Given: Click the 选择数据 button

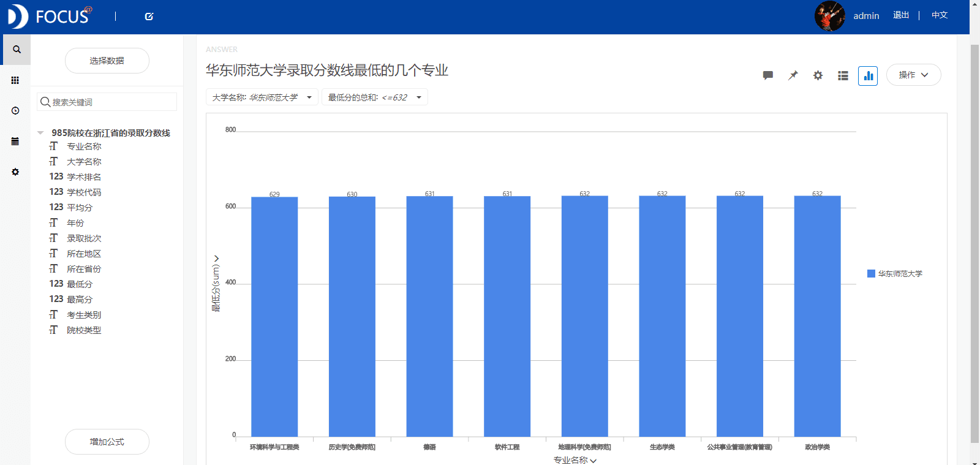Looking at the screenshot, I should [107, 61].
